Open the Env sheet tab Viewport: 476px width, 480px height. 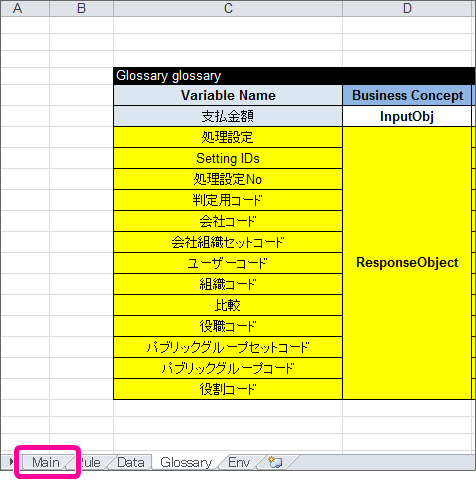[239, 463]
